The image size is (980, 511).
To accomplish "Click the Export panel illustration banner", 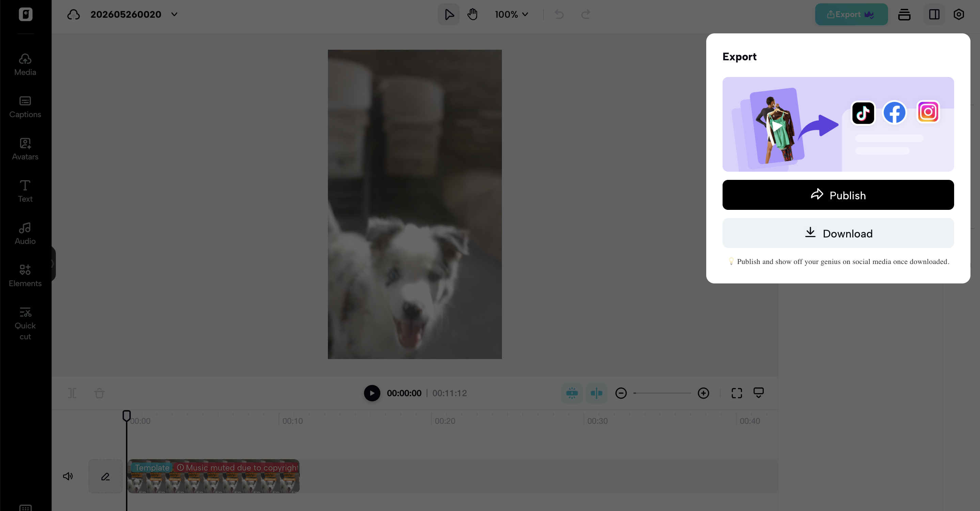I will pos(838,124).
